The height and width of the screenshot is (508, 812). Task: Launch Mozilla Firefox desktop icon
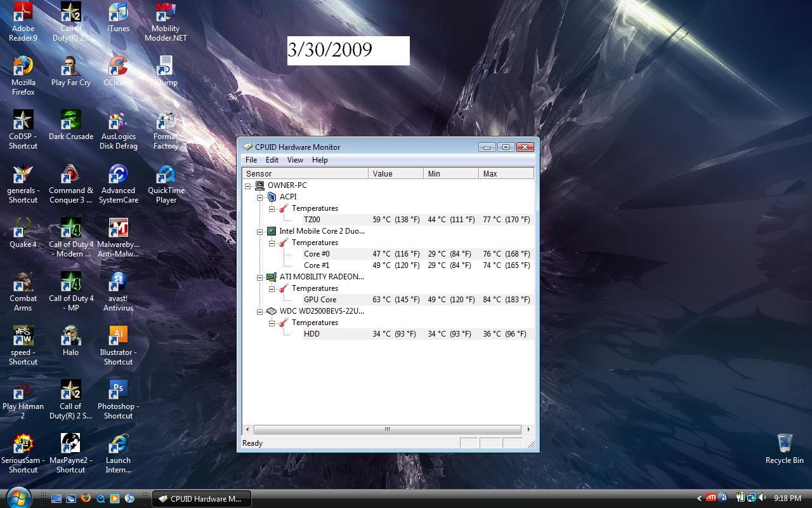click(x=23, y=76)
